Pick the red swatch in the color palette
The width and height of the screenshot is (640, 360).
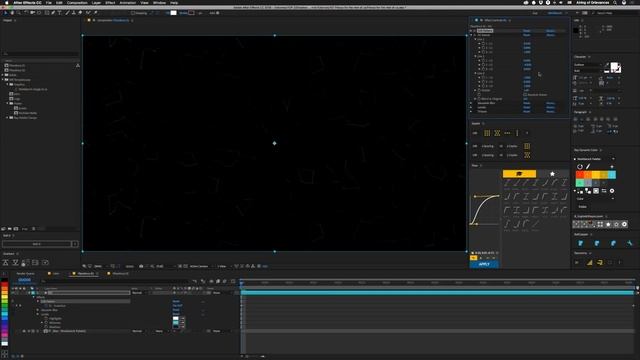[x=580, y=175]
